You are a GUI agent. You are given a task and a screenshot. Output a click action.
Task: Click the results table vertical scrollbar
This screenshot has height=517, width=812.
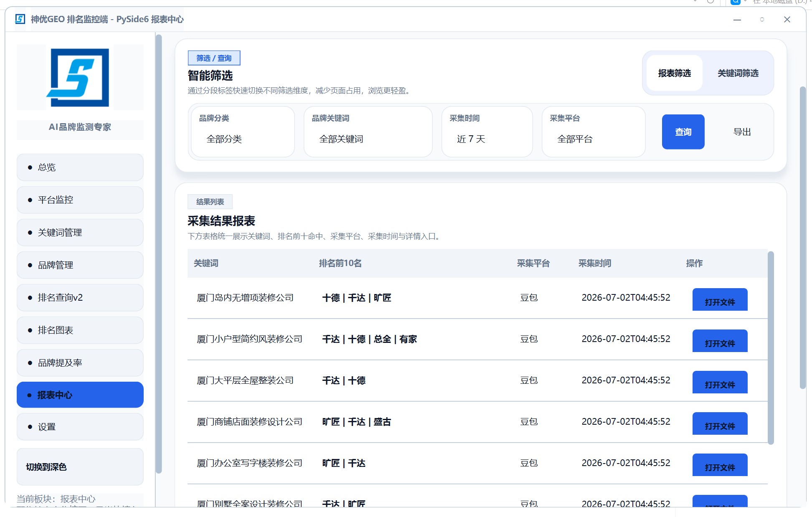(771, 347)
